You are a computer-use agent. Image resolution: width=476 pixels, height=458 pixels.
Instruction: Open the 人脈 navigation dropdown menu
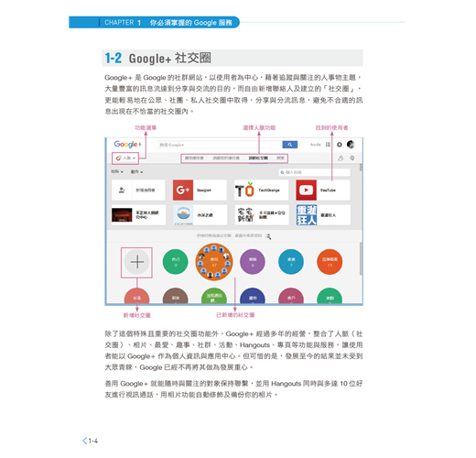coord(125,158)
